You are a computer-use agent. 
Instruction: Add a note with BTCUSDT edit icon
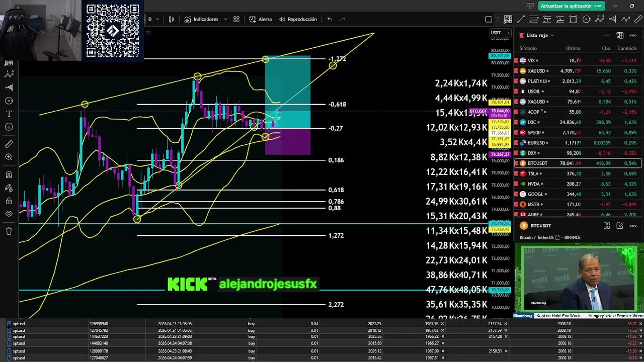(620, 226)
